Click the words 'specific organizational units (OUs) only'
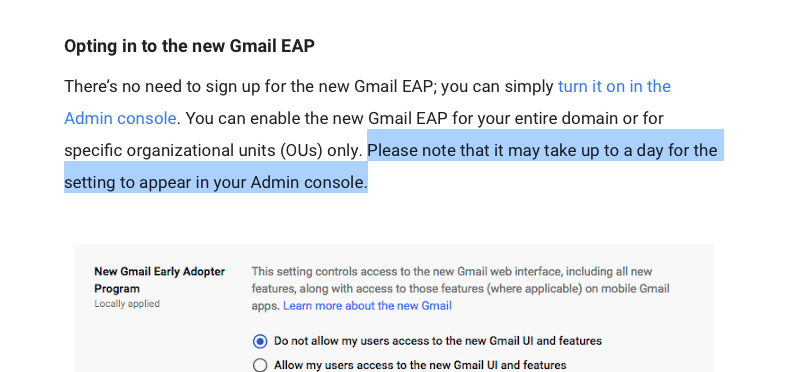The image size is (791, 372). point(213,150)
